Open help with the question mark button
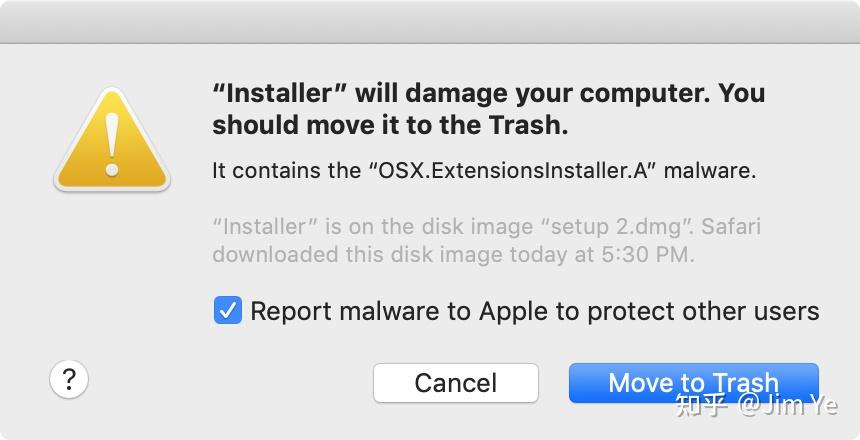The height and width of the screenshot is (440, 860). coord(69,379)
